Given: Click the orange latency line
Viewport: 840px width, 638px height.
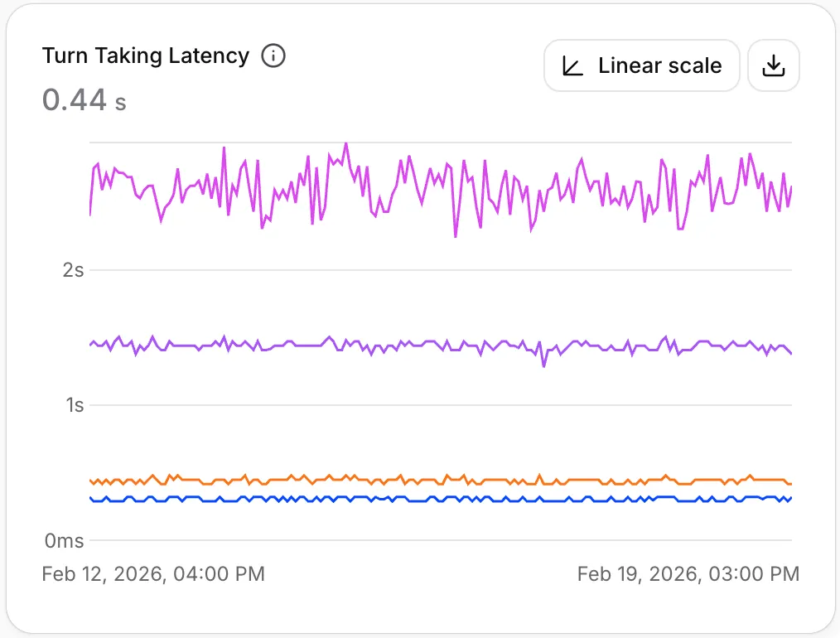Looking at the screenshot, I should pyautogui.click(x=441, y=480).
